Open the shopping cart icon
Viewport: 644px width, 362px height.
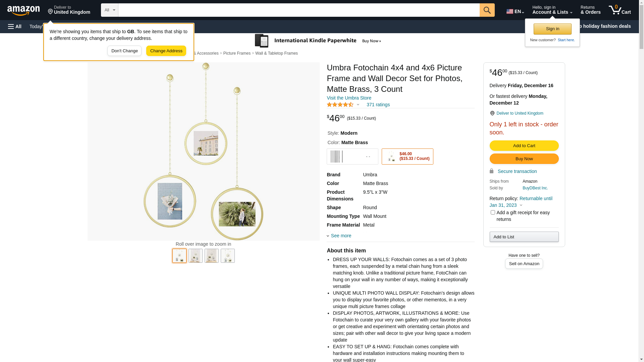click(620, 10)
